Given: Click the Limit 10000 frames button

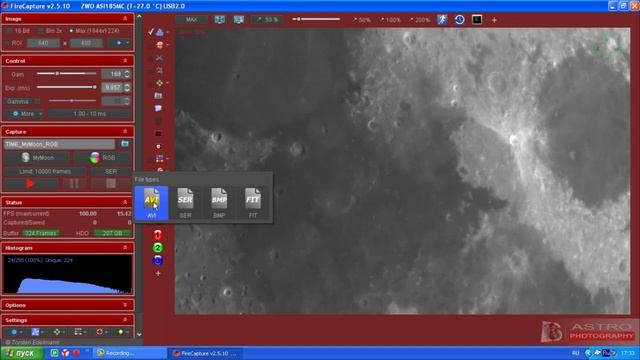Looking at the screenshot, I should [45, 171].
